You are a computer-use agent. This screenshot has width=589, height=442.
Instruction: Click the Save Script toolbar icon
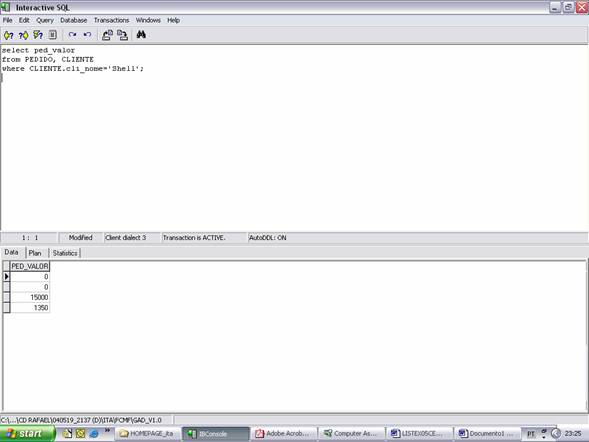pyautogui.click(x=122, y=35)
